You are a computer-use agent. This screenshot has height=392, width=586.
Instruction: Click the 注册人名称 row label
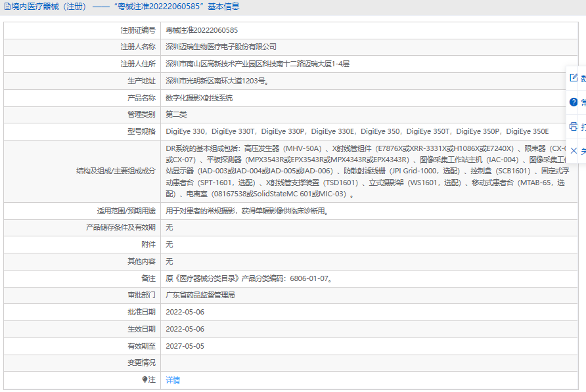(138, 47)
